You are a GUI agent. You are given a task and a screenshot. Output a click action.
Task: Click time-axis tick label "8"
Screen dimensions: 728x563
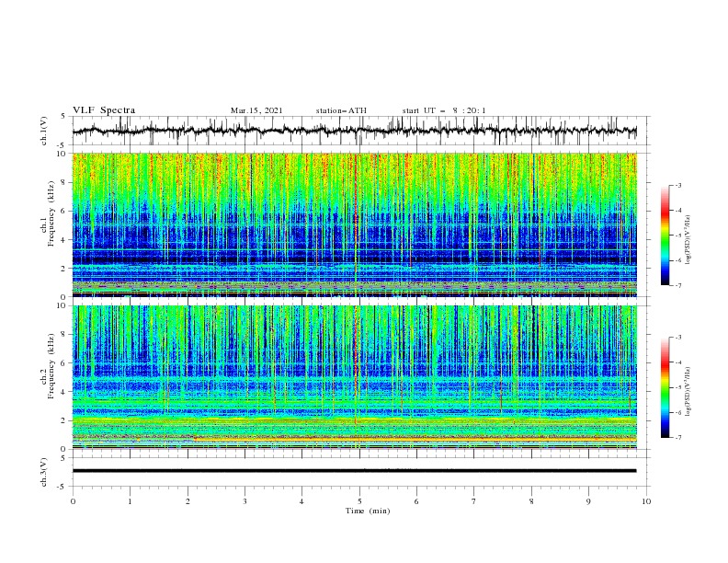coord(532,501)
